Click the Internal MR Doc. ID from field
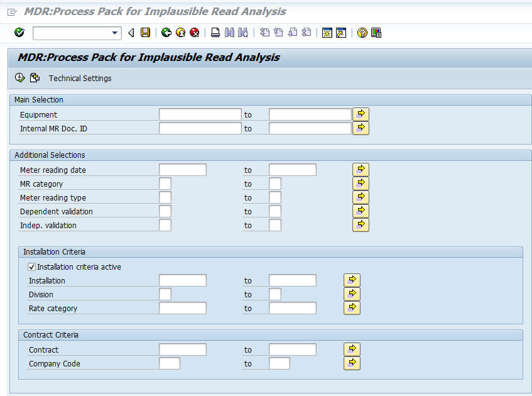 coord(200,128)
